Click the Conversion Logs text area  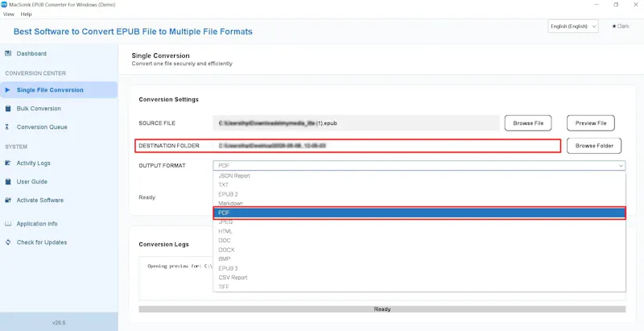tap(382, 279)
